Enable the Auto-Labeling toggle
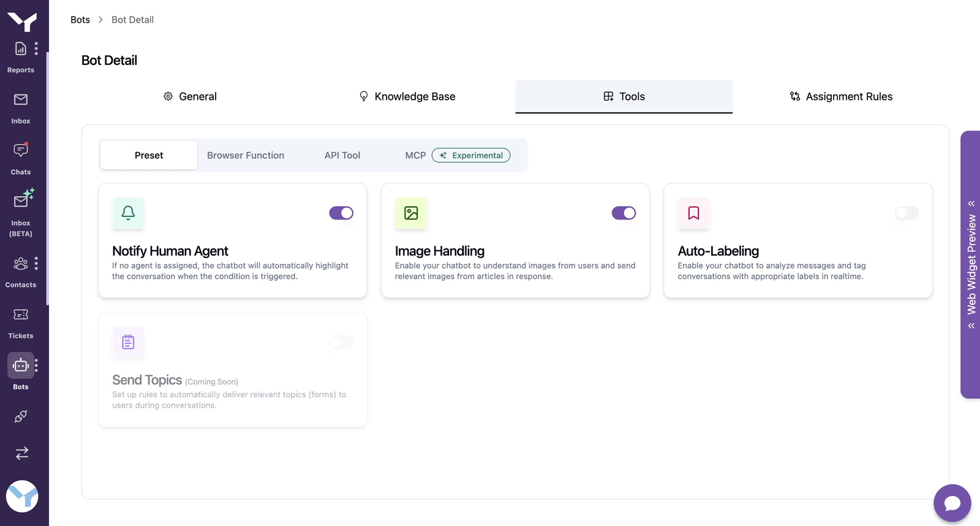980x526 pixels. click(907, 213)
